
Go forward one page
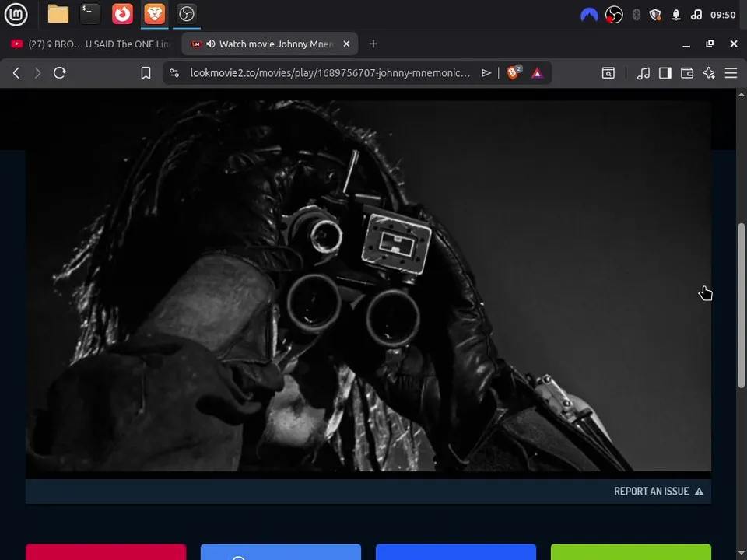37,73
